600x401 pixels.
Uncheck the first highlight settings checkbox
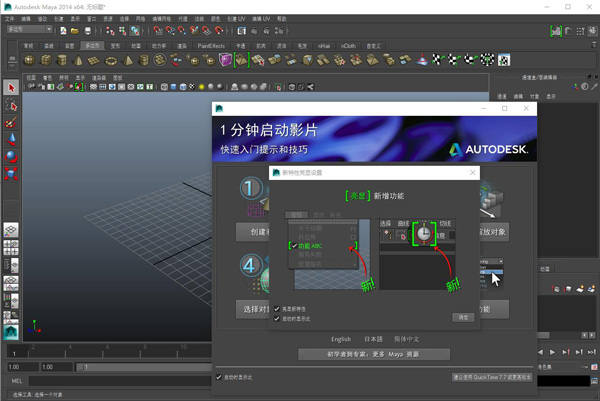(277, 309)
